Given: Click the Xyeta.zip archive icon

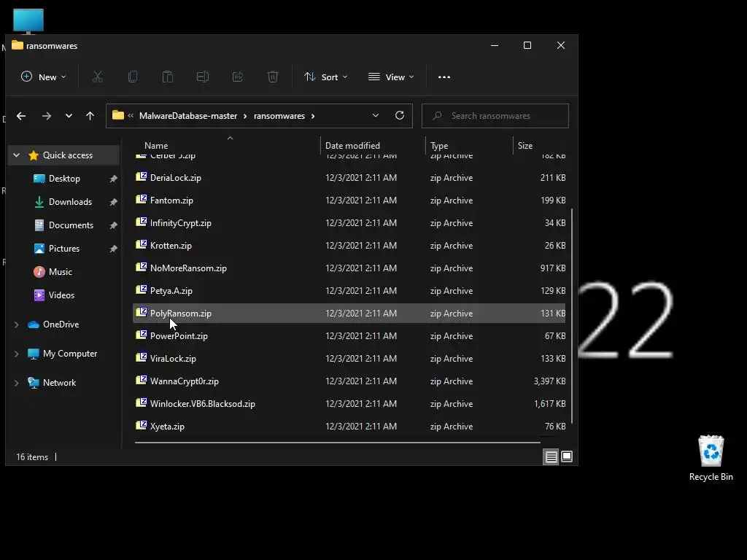Looking at the screenshot, I should pos(141,426).
